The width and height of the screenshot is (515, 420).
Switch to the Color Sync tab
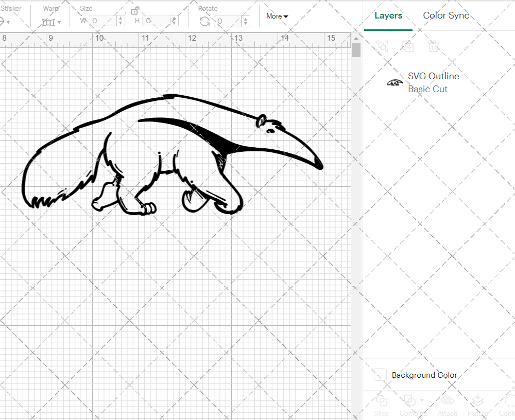pos(446,15)
